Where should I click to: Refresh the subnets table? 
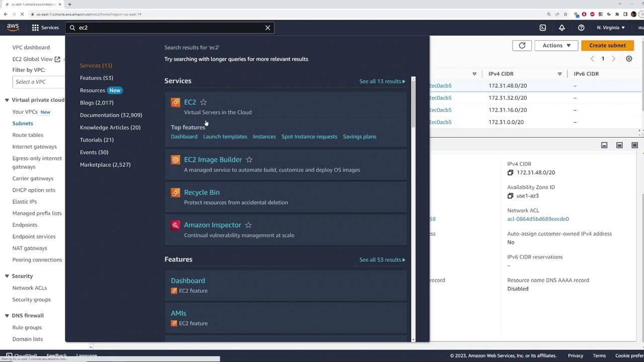click(x=522, y=45)
